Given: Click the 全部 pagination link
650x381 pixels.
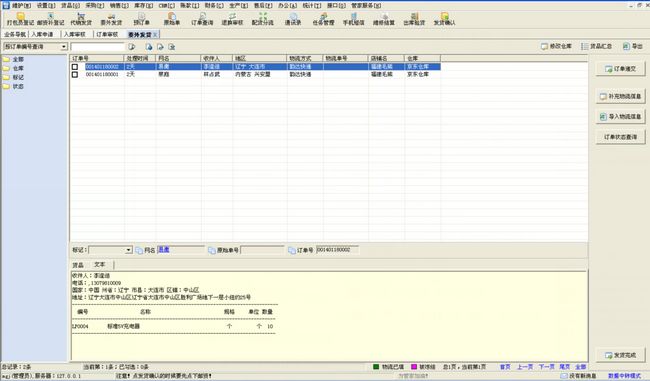Looking at the screenshot, I should [580, 367].
